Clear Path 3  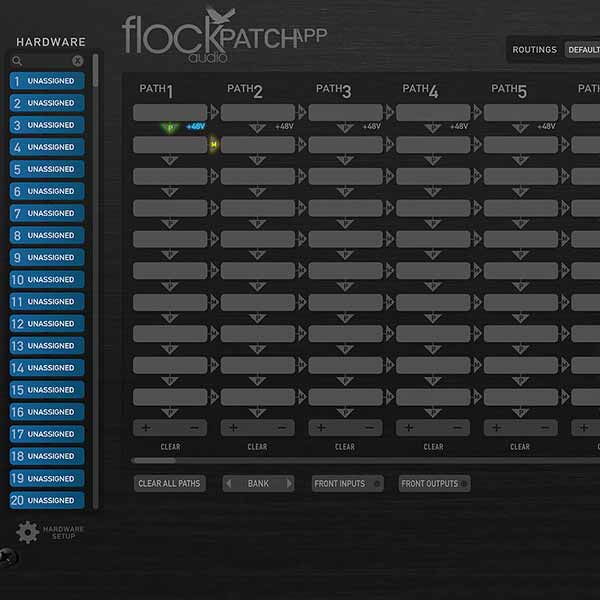tap(345, 447)
